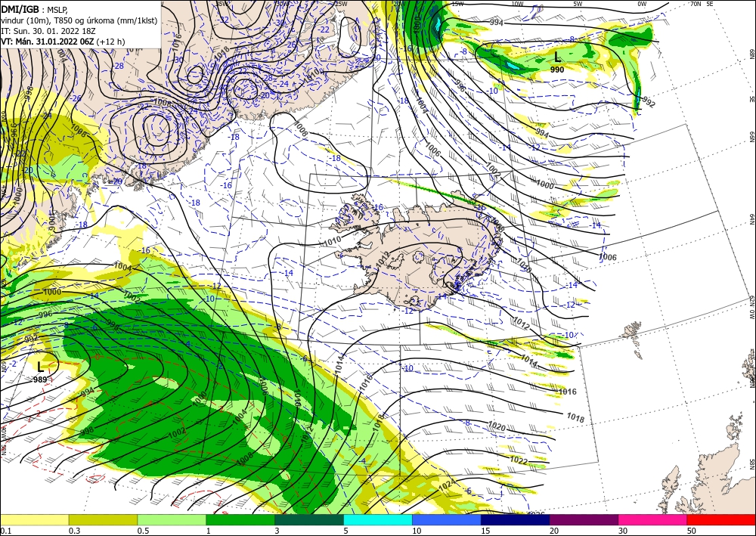Click the '1020' isobar label
Screen dimensions: 756x536
[497, 426]
